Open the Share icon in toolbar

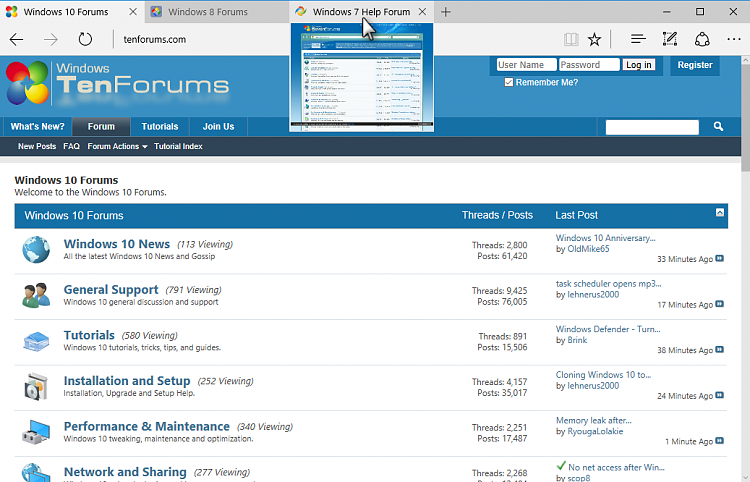click(702, 39)
